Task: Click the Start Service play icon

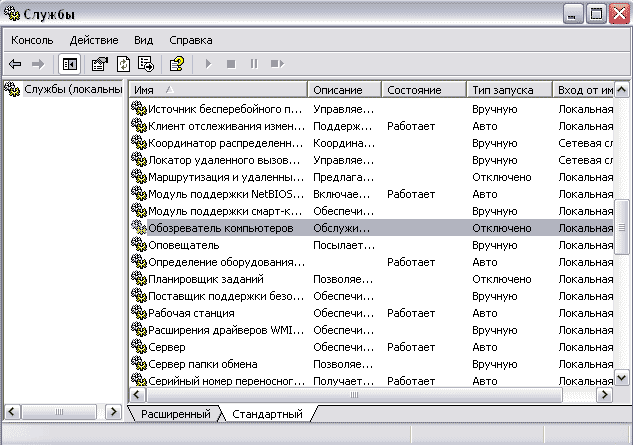Action: (208, 64)
